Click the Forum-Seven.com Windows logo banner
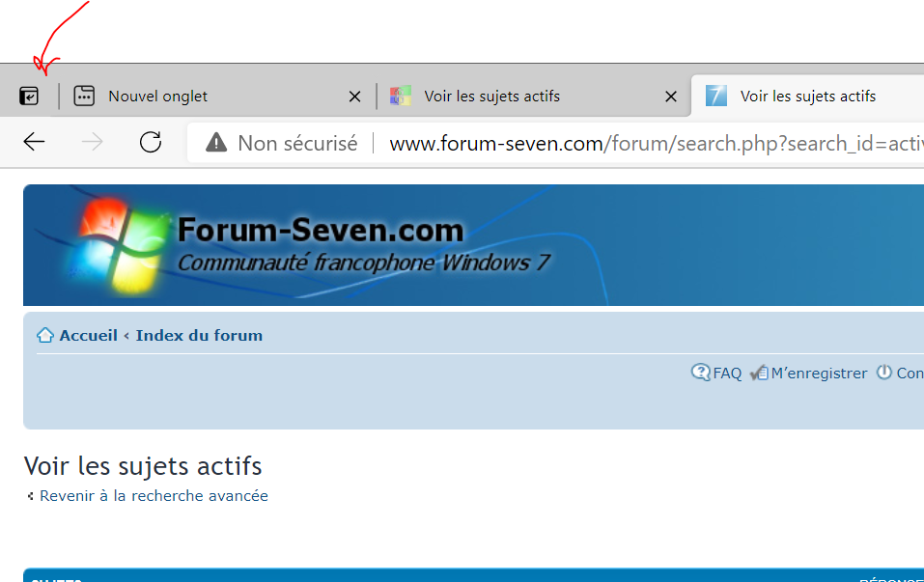The width and height of the screenshot is (924, 582). point(120,246)
